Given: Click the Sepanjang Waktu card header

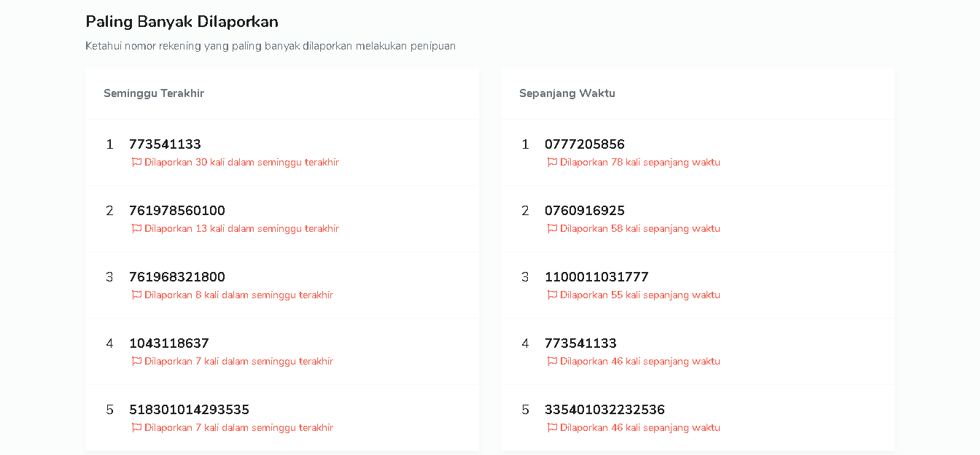Looking at the screenshot, I should (x=567, y=93).
